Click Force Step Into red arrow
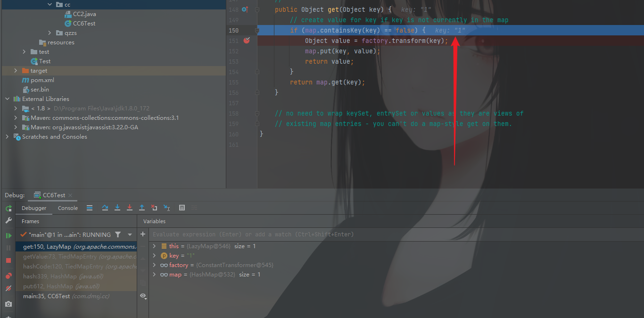The image size is (644, 318). (130, 208)
